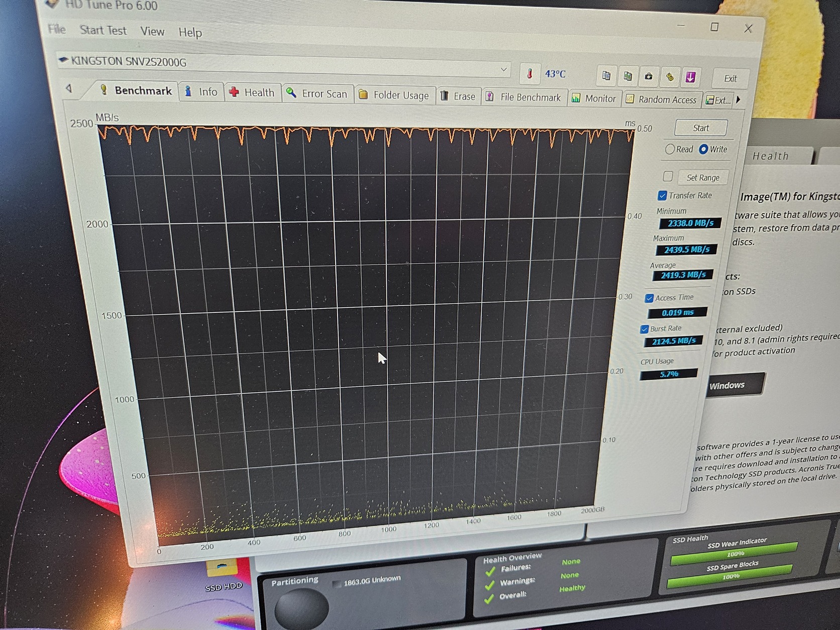Open the Start Test menu
Screen dimensions: 840x630
coord(103,31)
